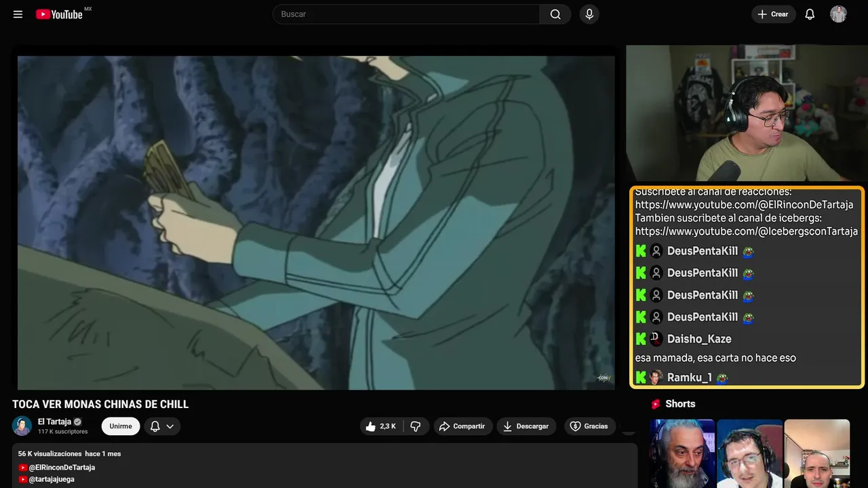Click the magnifying glass search button
Screen dimensions: 868x488
pos(555,14)
